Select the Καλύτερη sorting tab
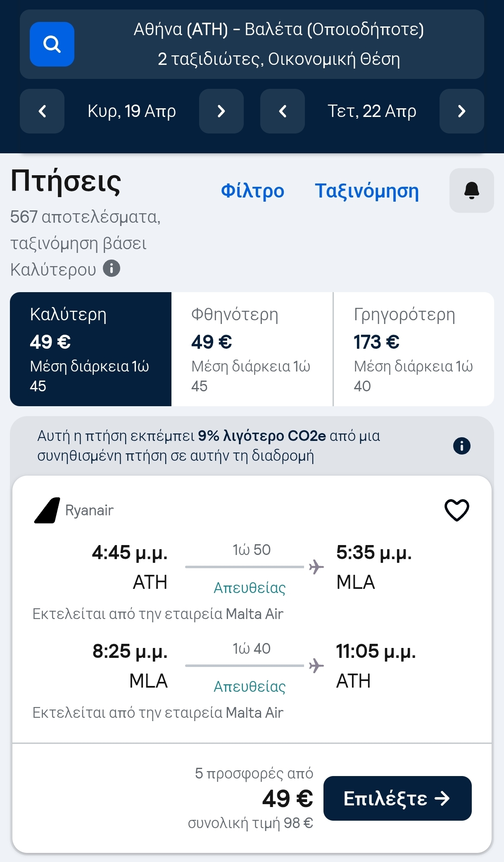Screen dimensions: 504x862 (90, 349)
